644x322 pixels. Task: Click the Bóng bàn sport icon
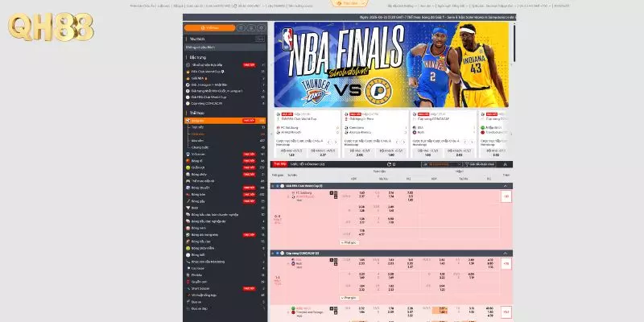point(187,194)
